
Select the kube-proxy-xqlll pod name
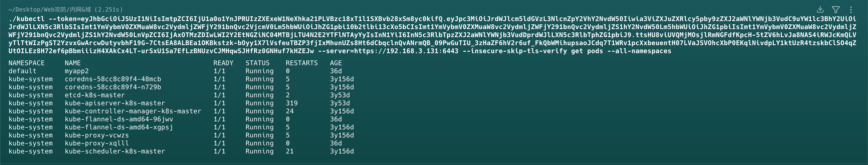(97, 143)
